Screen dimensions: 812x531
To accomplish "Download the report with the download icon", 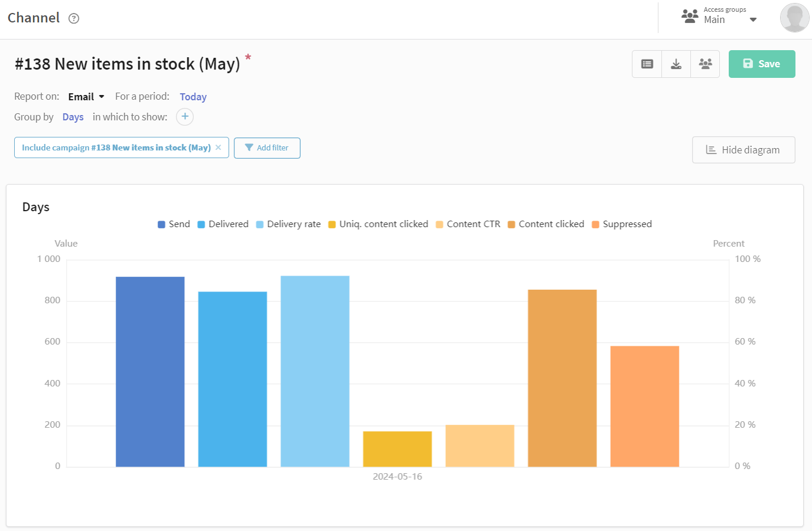I will 676,64.
